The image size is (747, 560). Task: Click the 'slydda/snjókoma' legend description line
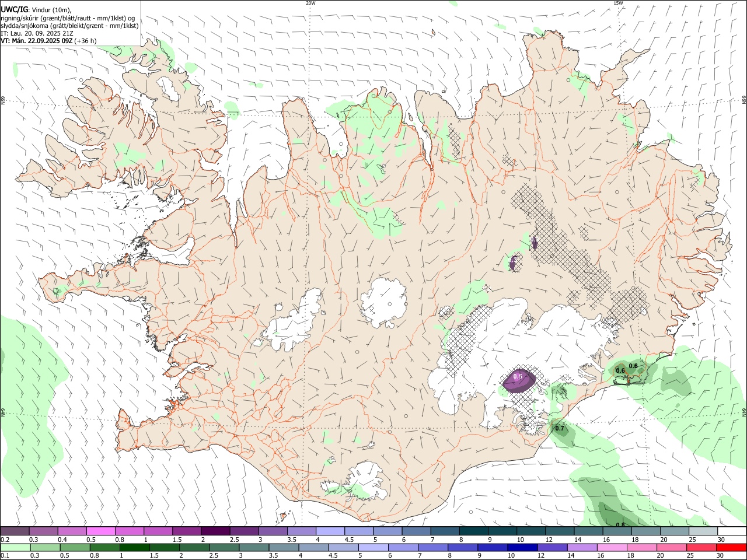click(69, 26)
